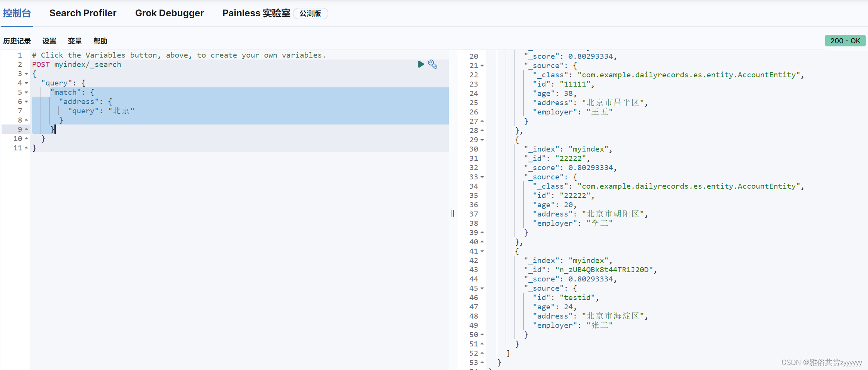Toggle fold arrow on editor line 9

click(26, 130)
